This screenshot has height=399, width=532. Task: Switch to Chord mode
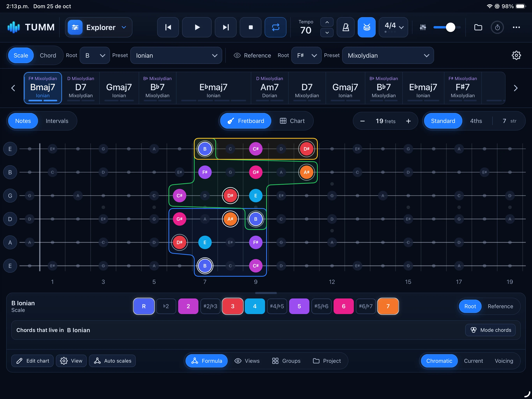[48, 55]
